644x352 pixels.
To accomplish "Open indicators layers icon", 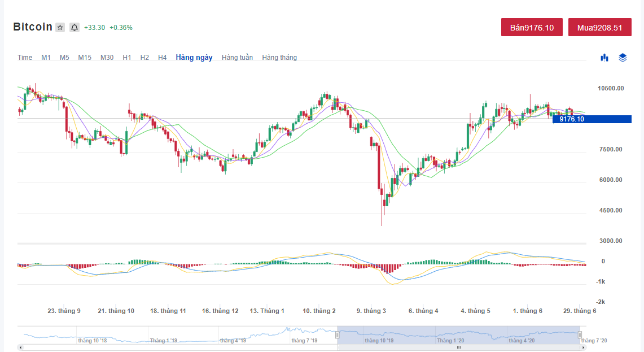I will [x=623, y=58].
